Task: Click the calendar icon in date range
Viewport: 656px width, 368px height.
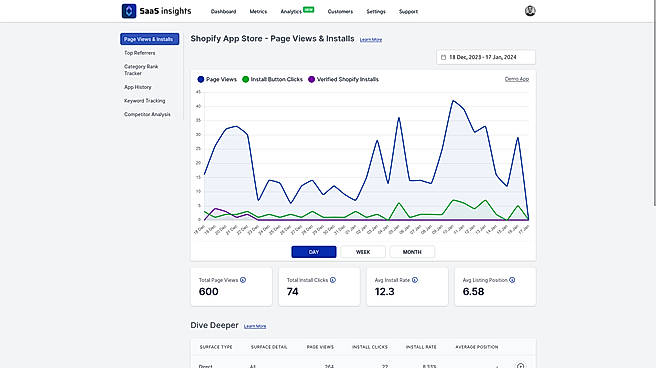Action: point(443,57)
